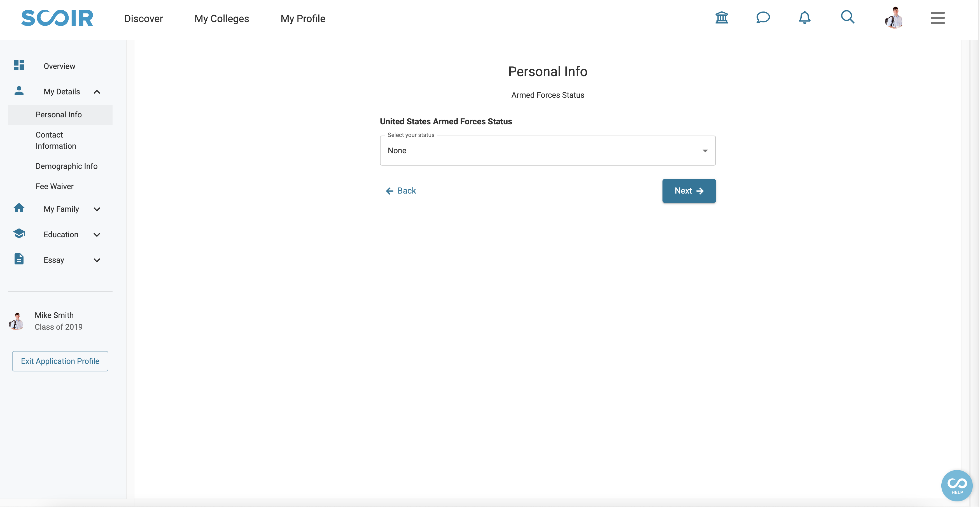Open messages chat bubble icon
This screenshot has height=507, width=980.
[763, 18]
